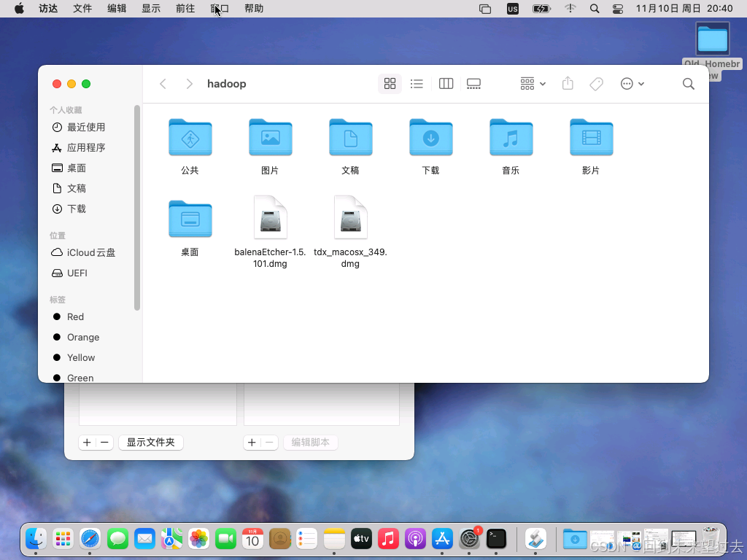Open Terminal from the Dock
This screenshot has width=747, height=560.
pyautogui.click(x=497, y=539)
